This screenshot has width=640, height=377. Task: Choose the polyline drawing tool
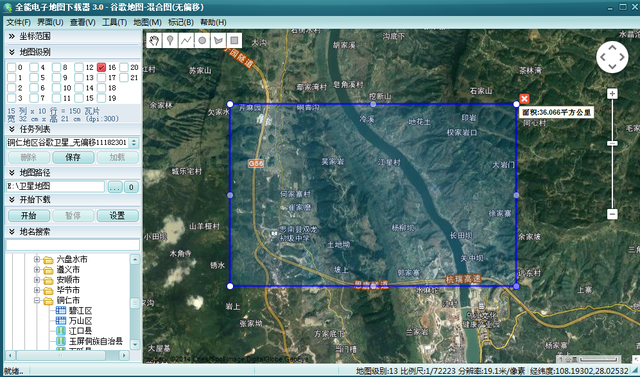coord(186,40)
